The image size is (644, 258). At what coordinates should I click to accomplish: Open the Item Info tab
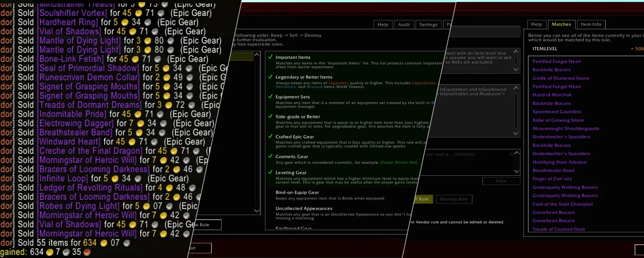click(591, 24)
